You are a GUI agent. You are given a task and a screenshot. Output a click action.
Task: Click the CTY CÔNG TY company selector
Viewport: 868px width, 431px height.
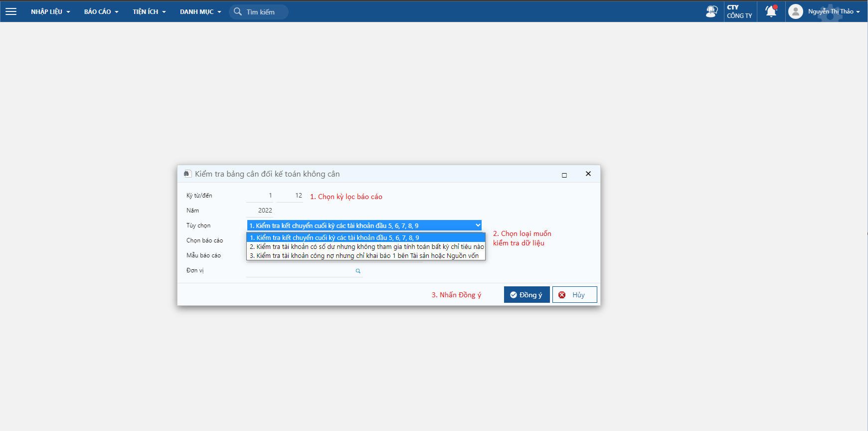coord(740,11)
